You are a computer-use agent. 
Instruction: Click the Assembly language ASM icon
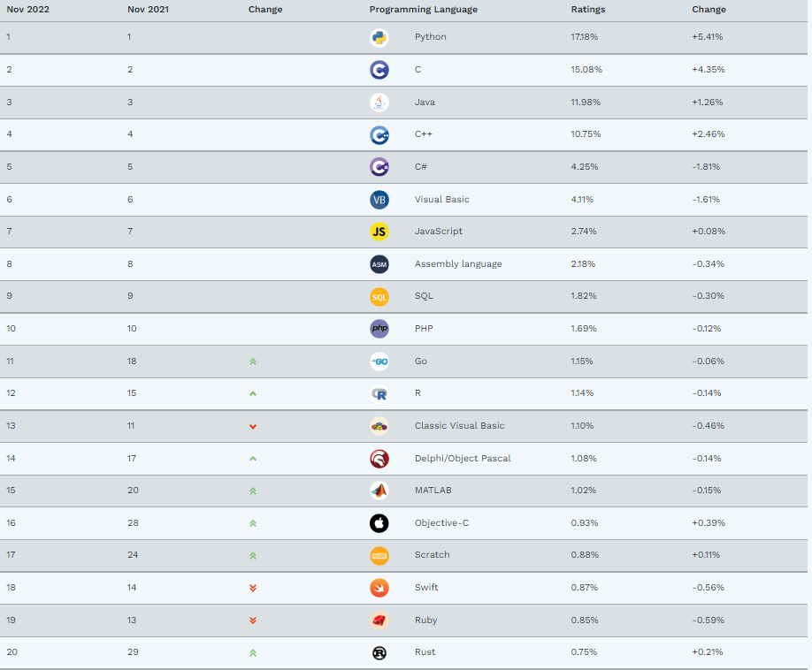[379, 263]
